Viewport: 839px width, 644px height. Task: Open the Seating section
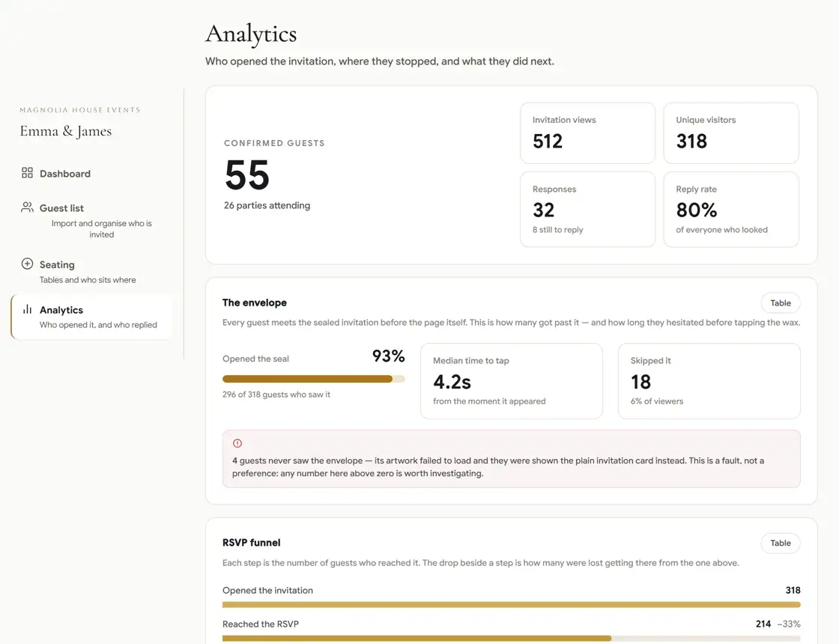coord(91,271)
